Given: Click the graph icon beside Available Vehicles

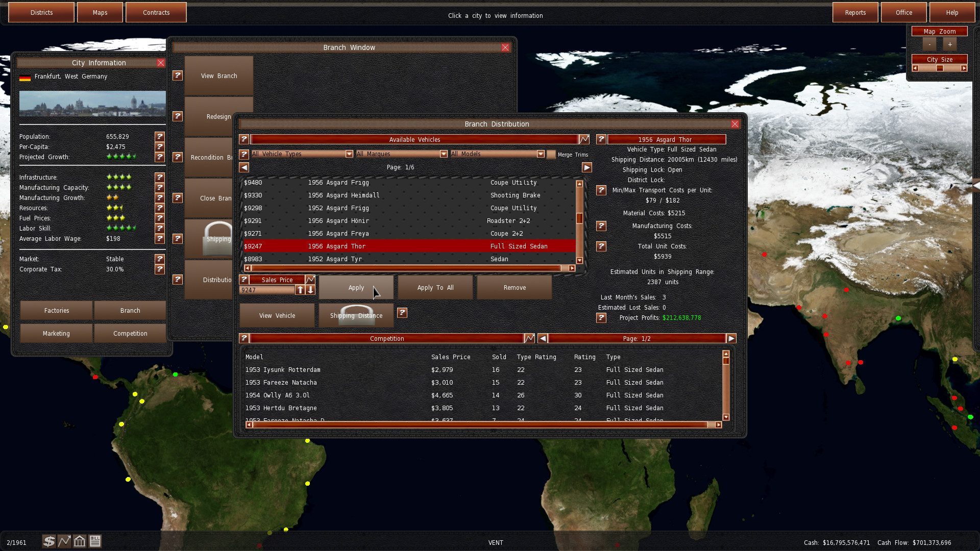Looking at the screenshot, I should (584, 139).
